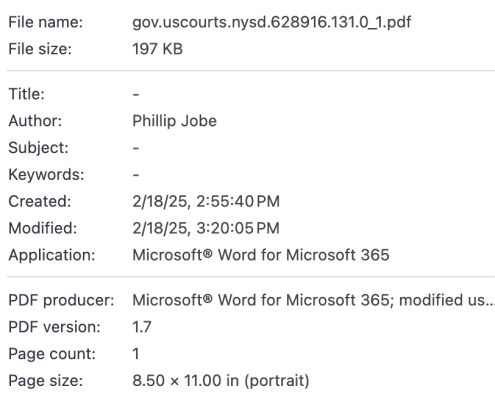Click the Author value Phillip Jobe
This screenshot has height=400, width=495.
174,121
